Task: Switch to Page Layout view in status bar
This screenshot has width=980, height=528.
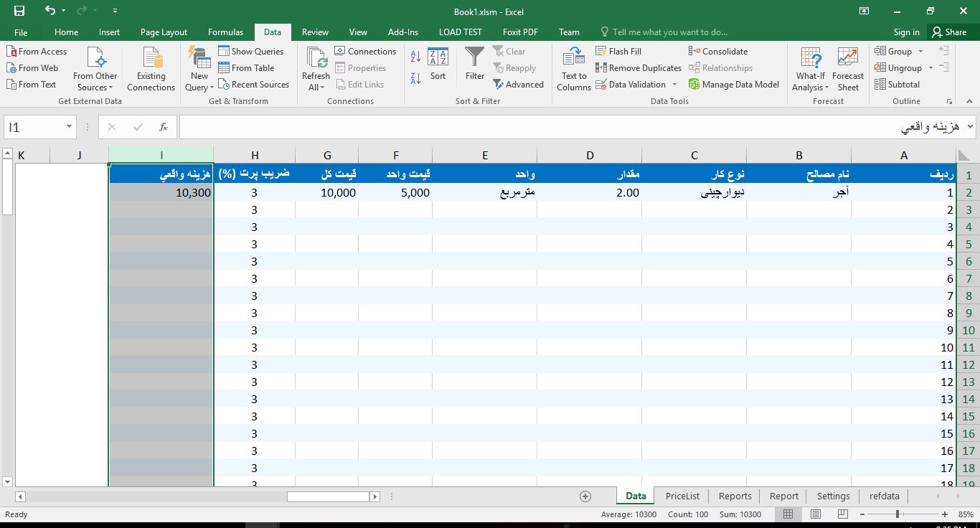Action: point(816,514)
